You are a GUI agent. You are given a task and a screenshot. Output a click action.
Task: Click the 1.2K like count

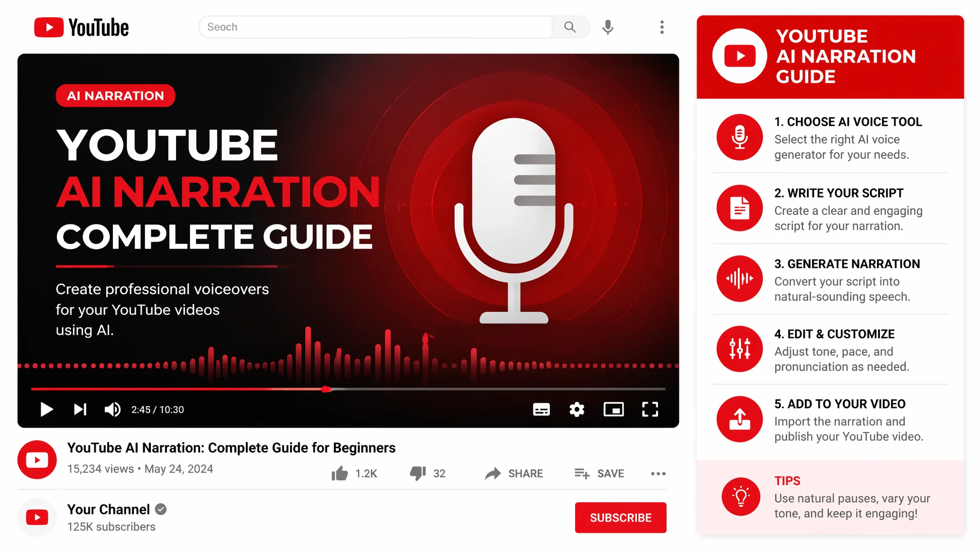pos(366,474)
